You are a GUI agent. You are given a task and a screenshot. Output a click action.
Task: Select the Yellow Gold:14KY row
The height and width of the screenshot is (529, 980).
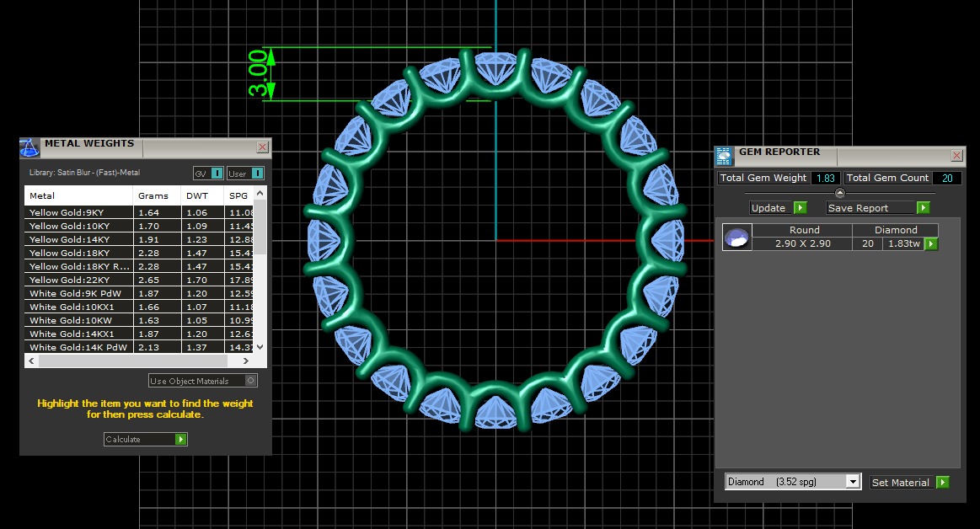click(x=139, y=239)
